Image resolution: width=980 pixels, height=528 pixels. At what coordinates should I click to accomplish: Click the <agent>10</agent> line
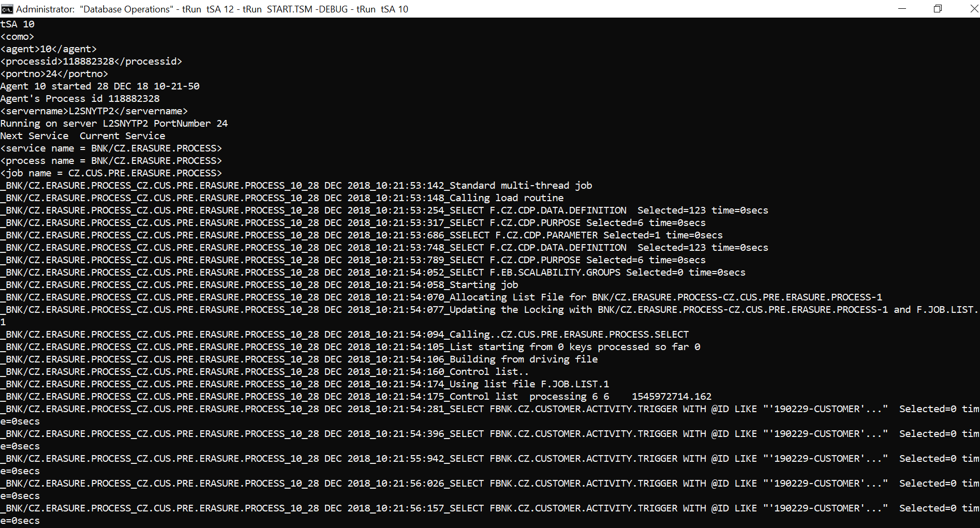(48, 49)
